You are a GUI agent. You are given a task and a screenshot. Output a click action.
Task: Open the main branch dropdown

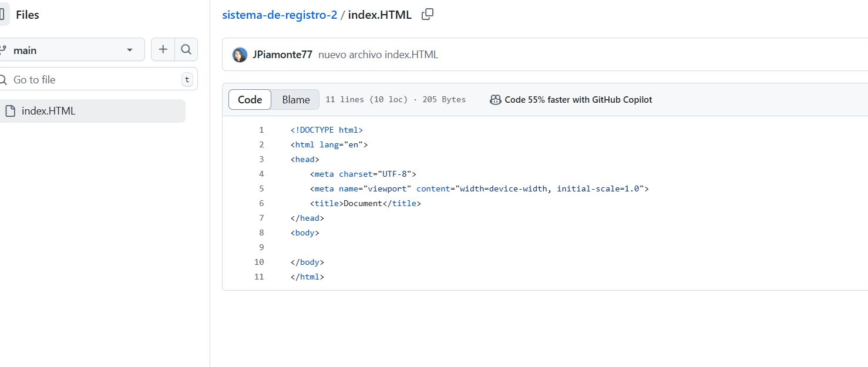click(70, 50)
